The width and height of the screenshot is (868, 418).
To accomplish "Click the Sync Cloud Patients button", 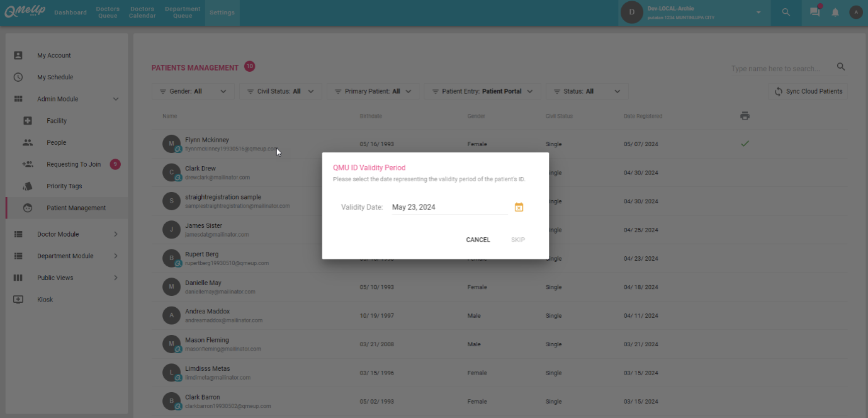I will [x=808, y=91].
